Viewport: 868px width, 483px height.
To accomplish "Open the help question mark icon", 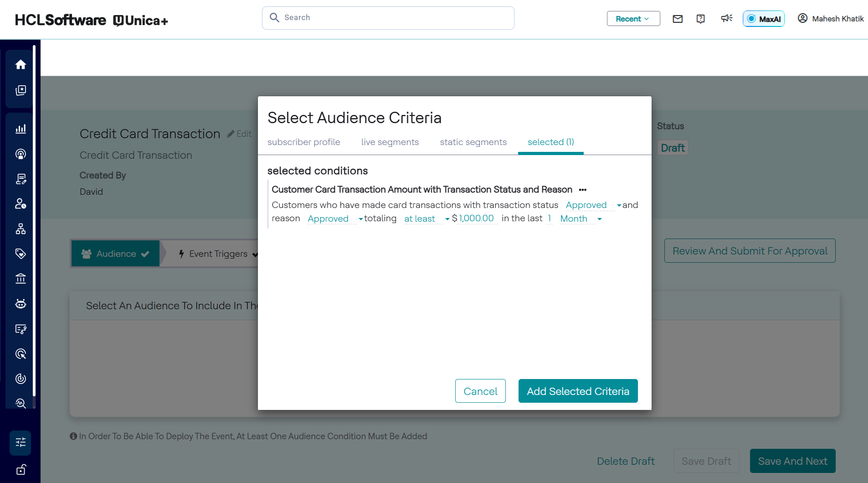I will click(x=701, y=19).
